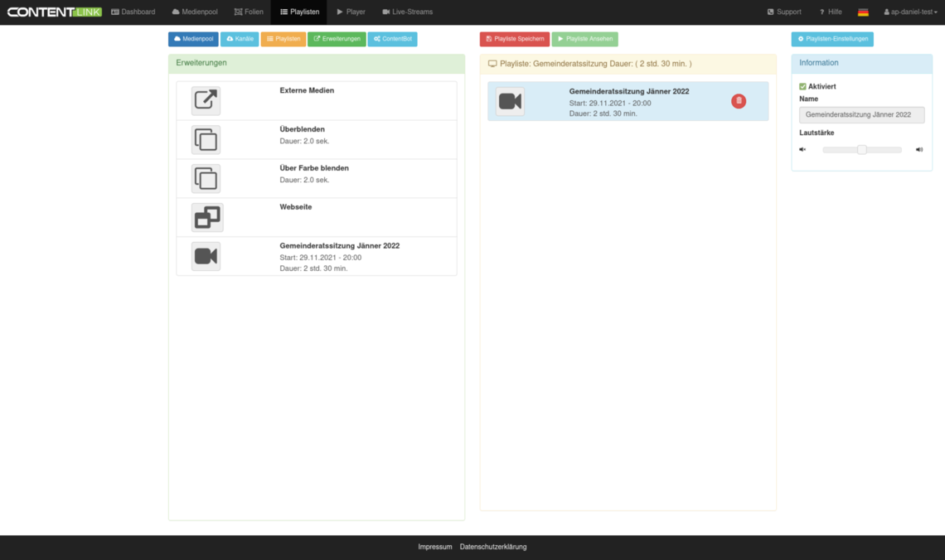Click the playlist Name input field

coord(861,115)
